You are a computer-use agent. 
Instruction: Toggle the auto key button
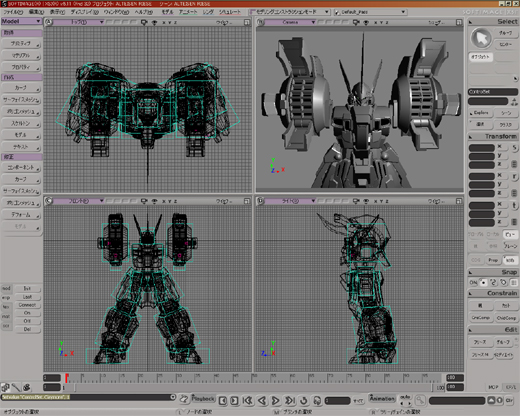point(405,397)
